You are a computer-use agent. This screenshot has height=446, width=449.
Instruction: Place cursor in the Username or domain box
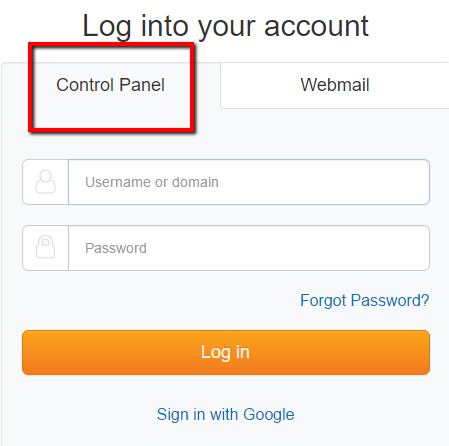tap(249, 182)
